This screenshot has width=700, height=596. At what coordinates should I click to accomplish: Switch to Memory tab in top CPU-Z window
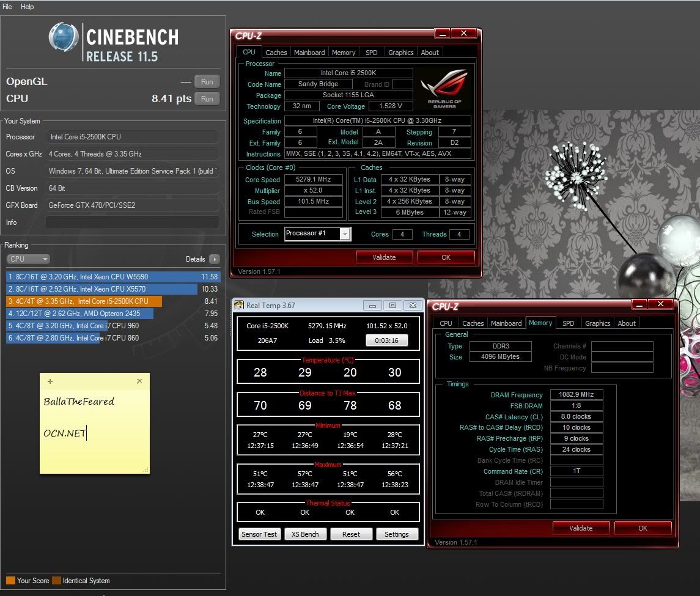[344, 53]
